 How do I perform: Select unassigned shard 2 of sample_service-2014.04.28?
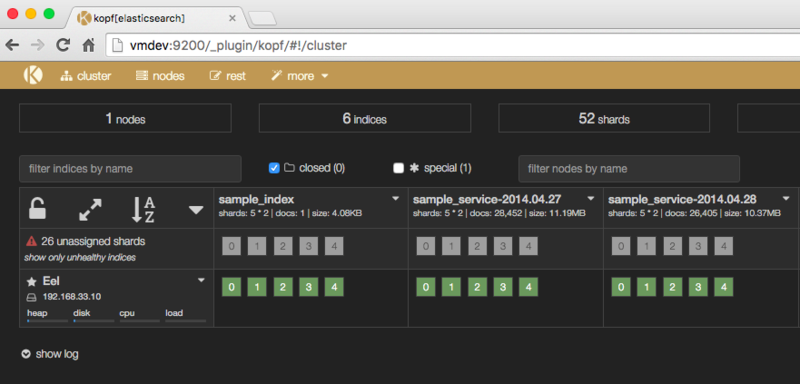coord(672,246)
